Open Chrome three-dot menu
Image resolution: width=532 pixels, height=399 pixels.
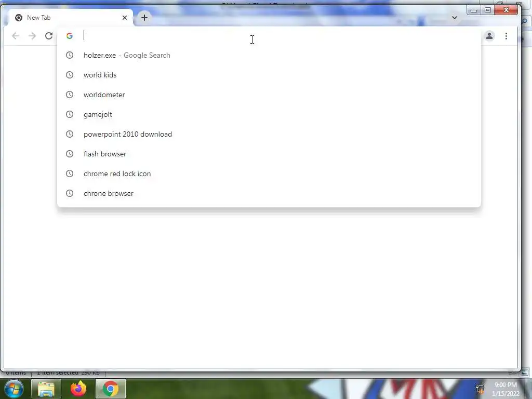(x=506, y=36)
